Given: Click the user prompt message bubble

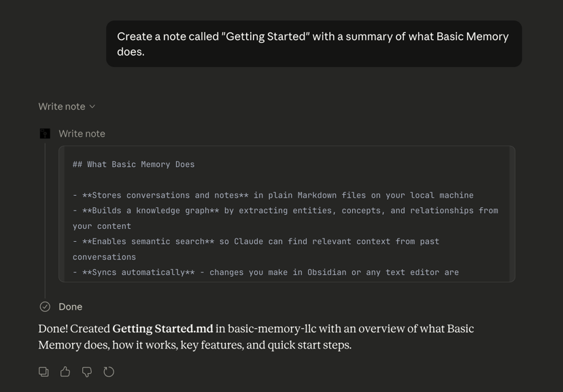Looking at the screenshot, I should 313,44.
